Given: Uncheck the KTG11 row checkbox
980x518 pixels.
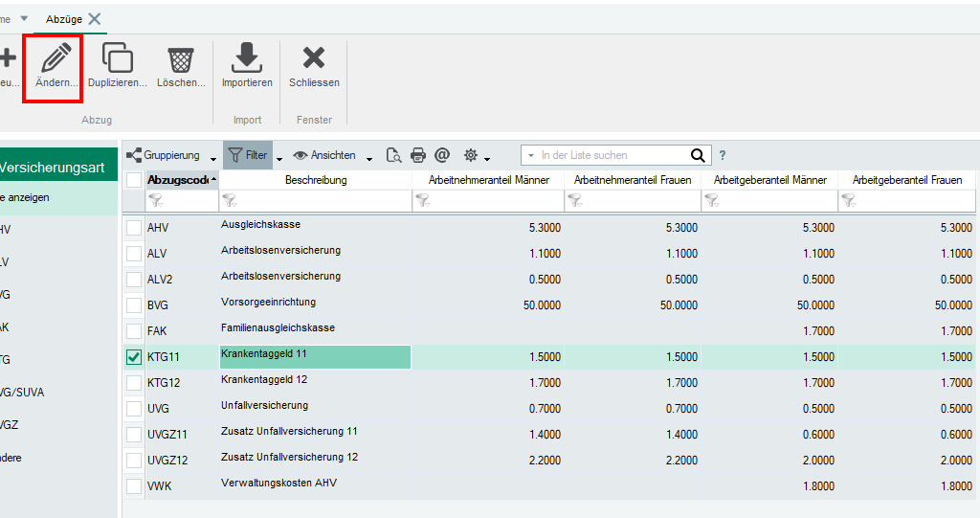Looking at the screenshot, I should tap(134, 356).
